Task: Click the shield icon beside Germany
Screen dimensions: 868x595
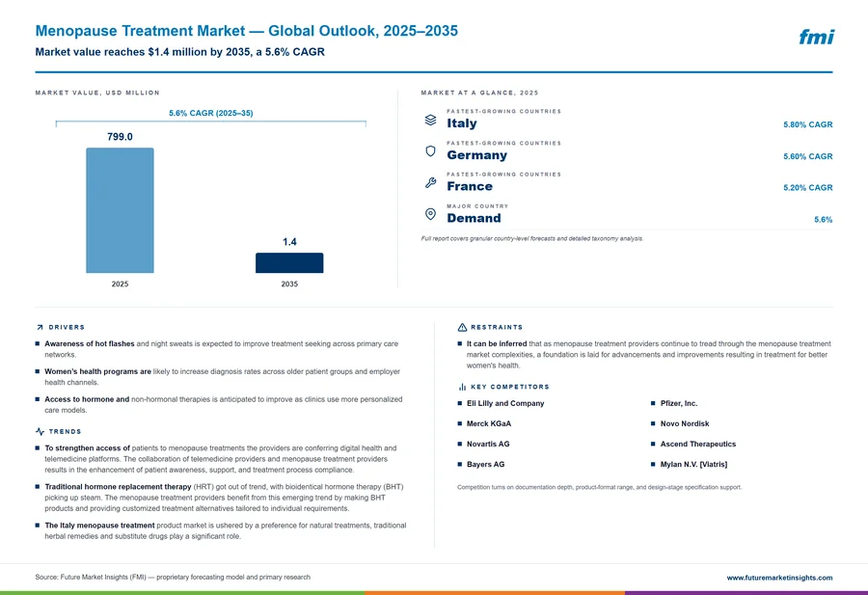Action: pyautogui.click(x=430, y=151)
